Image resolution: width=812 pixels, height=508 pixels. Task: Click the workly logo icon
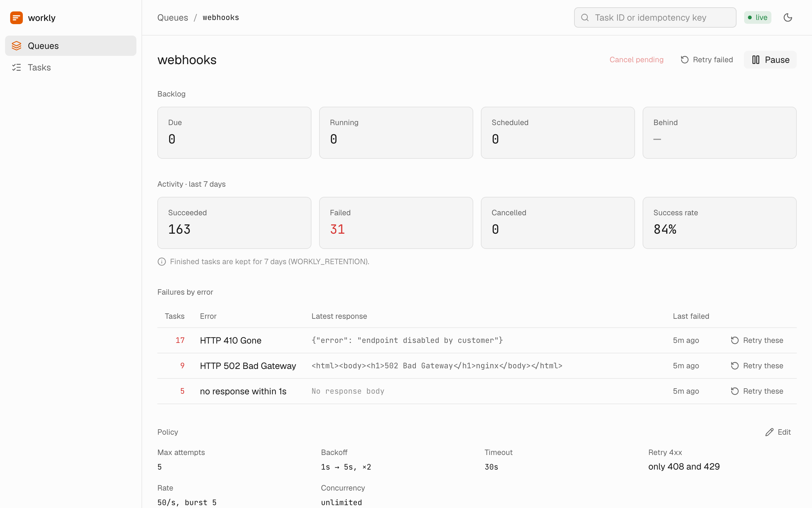click(16, 17)
